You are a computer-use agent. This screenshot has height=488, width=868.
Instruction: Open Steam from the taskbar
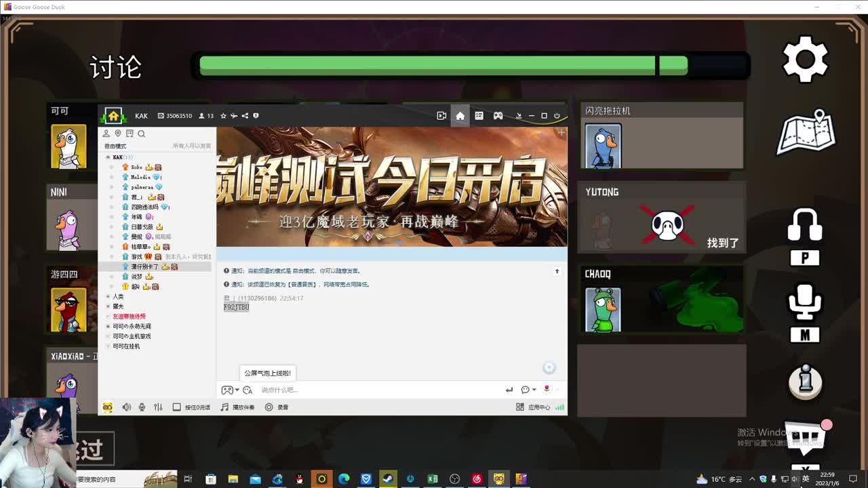coord(388,479)
